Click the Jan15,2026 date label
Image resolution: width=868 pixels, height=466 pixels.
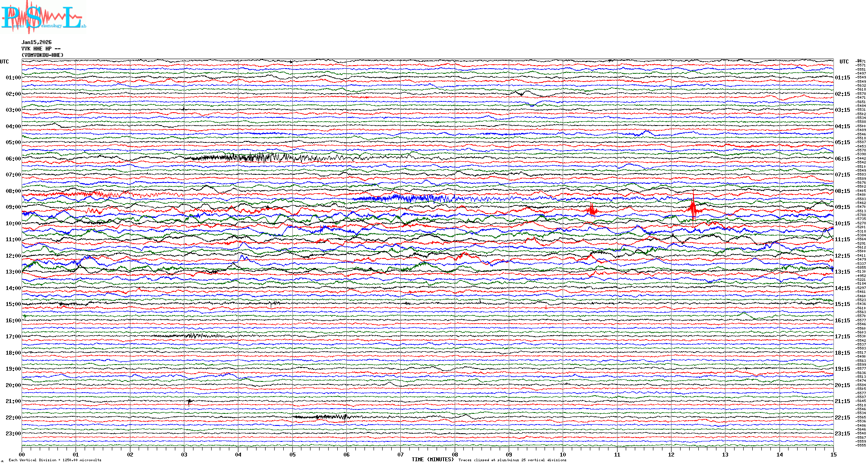click(37, 42)
